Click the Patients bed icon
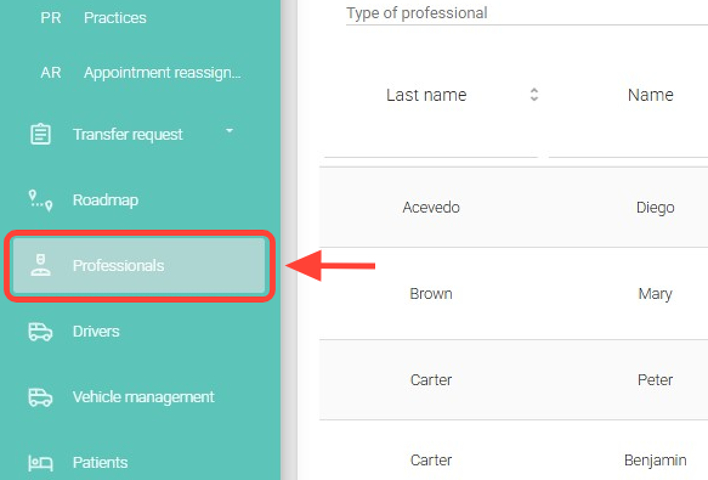This screenshot has height=480, width=708. pos(40,462)
